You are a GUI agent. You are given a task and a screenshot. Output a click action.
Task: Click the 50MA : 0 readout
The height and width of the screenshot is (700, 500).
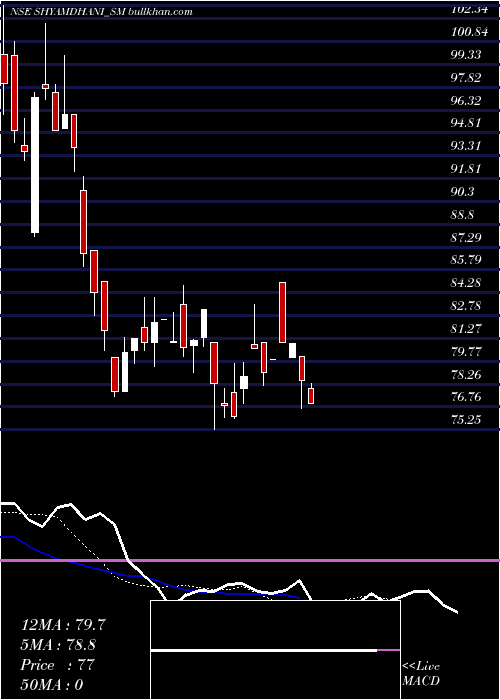[x=52, y=685]
